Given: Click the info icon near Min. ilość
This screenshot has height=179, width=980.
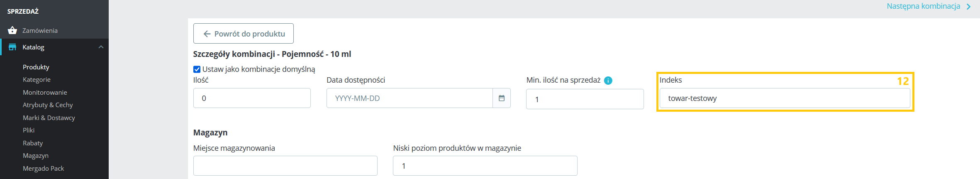Looking at the screenshot, I should pos(608,81).
